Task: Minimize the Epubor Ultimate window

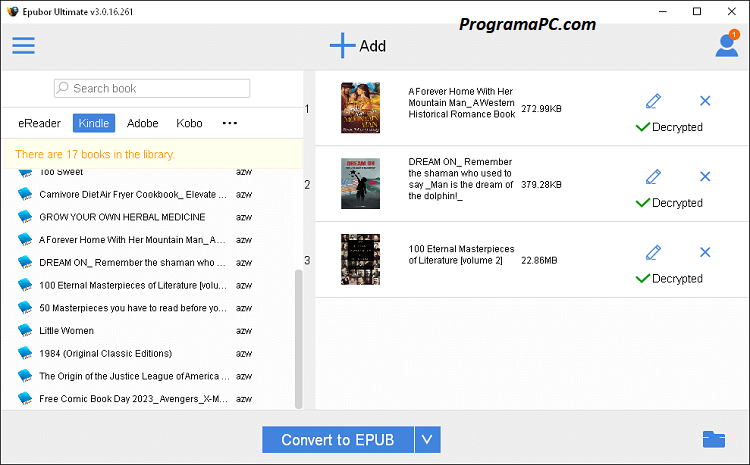Action: click(662, 11)
